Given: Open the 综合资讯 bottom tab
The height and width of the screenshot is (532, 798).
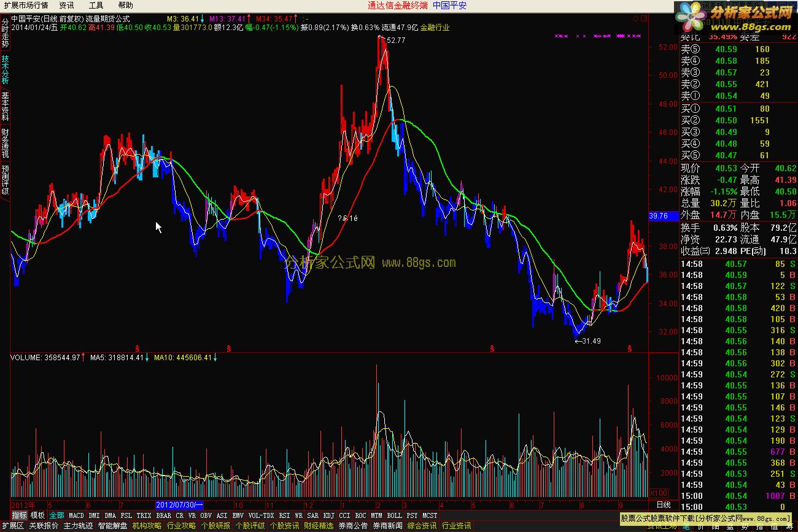Looking at the screenshot, I should tap(422, 526).
